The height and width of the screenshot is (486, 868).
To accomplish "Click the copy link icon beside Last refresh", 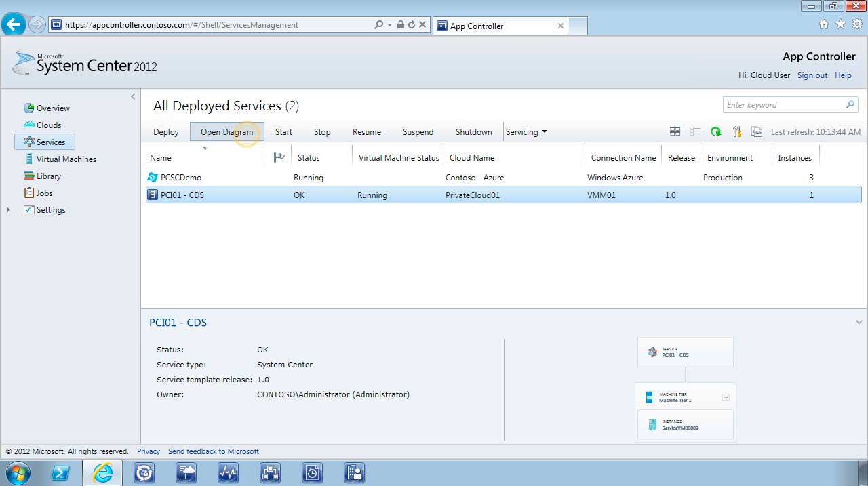I will pos(757,131).
